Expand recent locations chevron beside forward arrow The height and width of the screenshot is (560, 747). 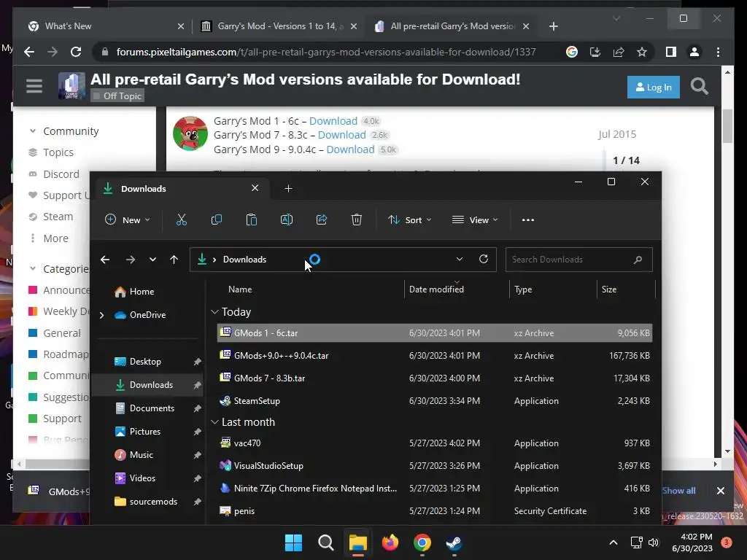point(152,260)
